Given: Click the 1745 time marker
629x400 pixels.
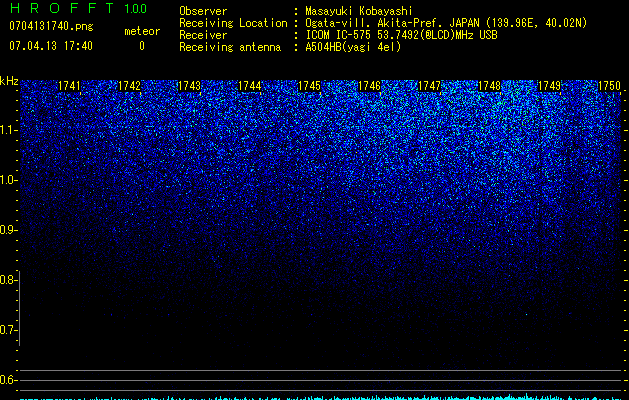Looking at the screenshot, I should (x=309, y=86).
